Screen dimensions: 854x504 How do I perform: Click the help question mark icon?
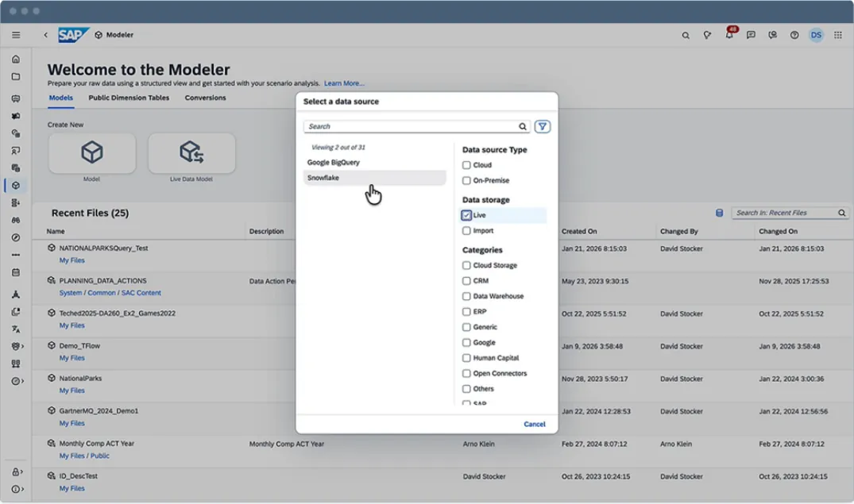tap(794, 35)
